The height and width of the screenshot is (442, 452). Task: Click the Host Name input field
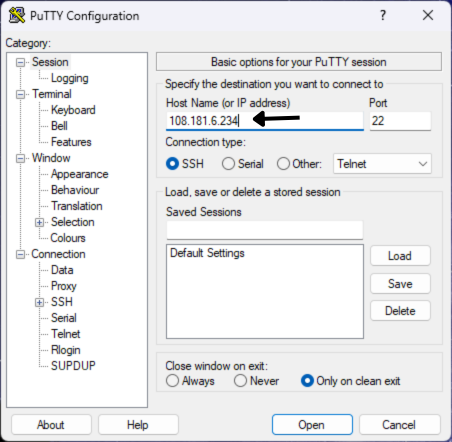265,121
